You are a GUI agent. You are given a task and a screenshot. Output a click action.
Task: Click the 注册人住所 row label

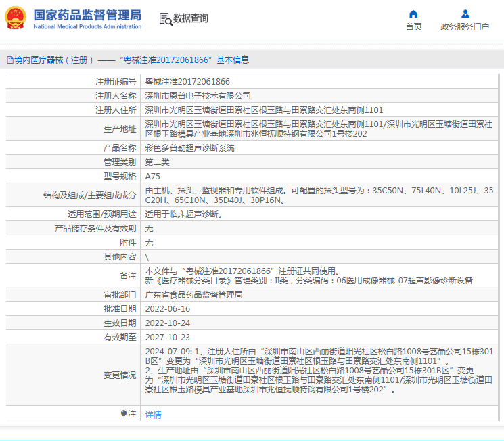tap(116, 110)
